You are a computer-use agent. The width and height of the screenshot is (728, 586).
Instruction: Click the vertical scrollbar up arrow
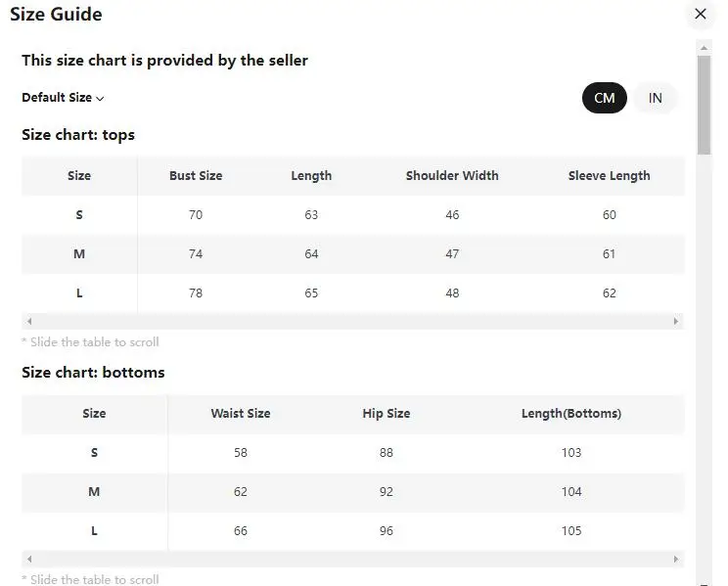click(x=704, y=47)
